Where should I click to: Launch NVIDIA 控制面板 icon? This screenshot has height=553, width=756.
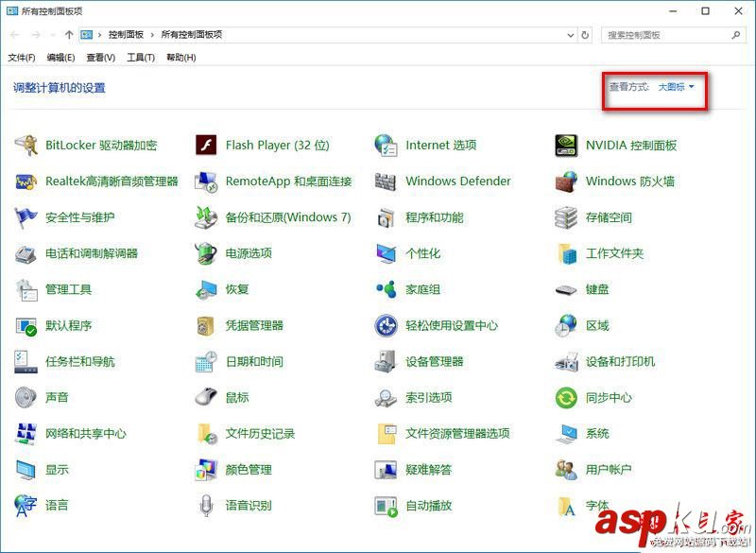tap(566, 146)
